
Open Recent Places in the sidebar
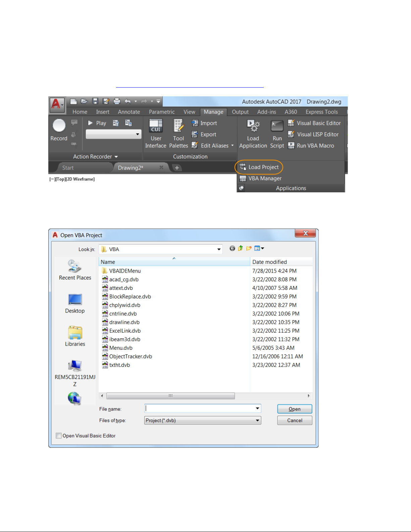(x=75, y=270)
